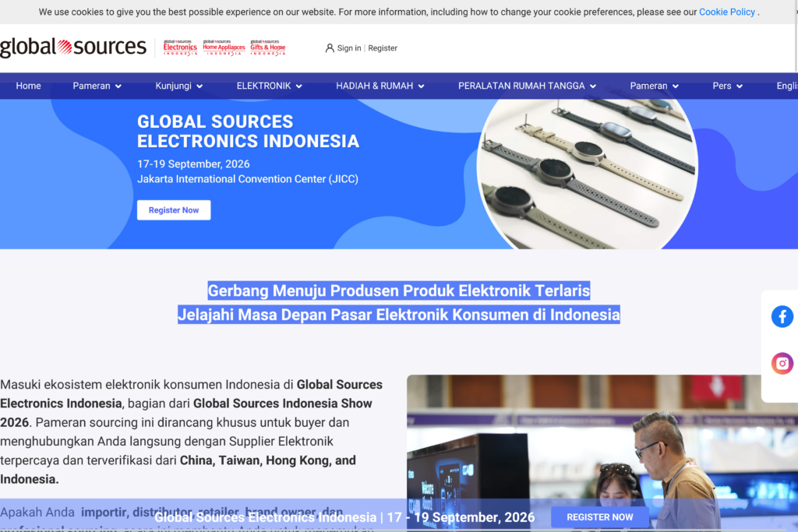
Task: Open the HADIAH & RUMAH menu
Action: click(380, 86)
